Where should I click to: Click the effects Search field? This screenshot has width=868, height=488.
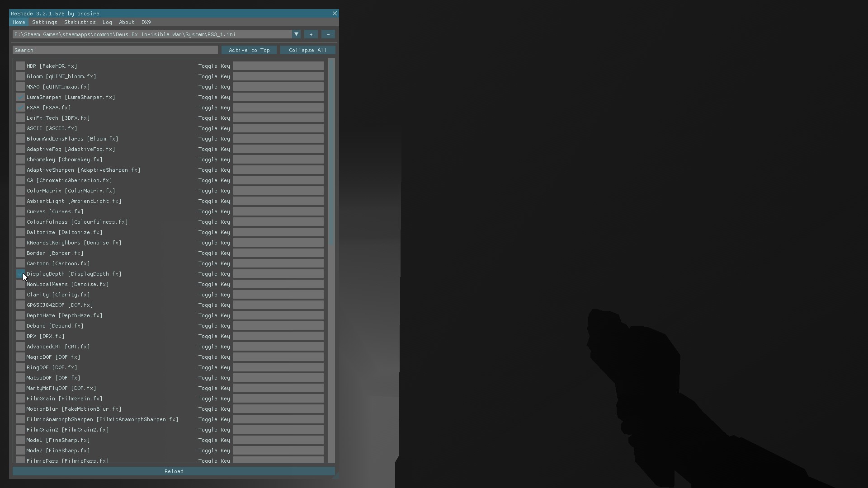point(115,50)
